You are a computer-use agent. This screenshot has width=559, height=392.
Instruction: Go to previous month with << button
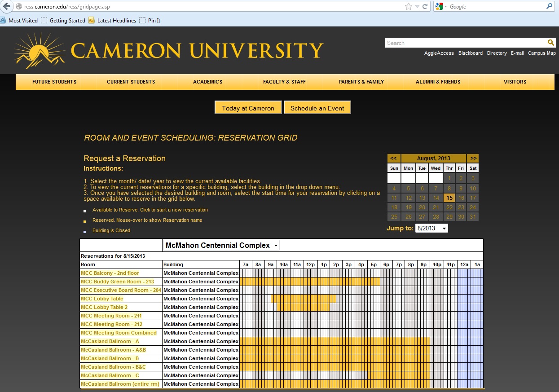[x=393, y=158]
